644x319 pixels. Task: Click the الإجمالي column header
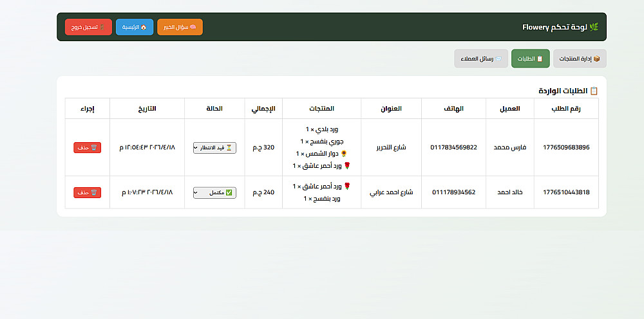263,109
